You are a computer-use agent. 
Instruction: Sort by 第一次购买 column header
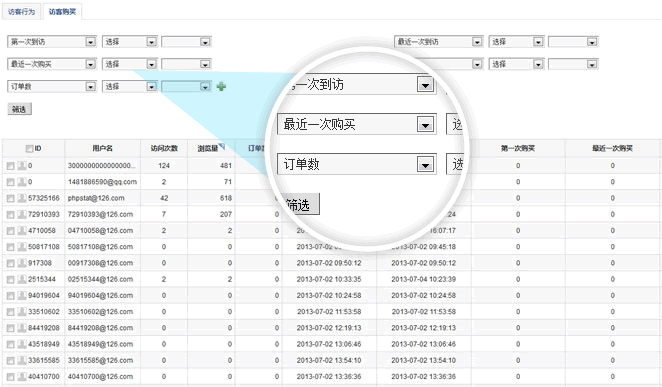pos(518,148)
